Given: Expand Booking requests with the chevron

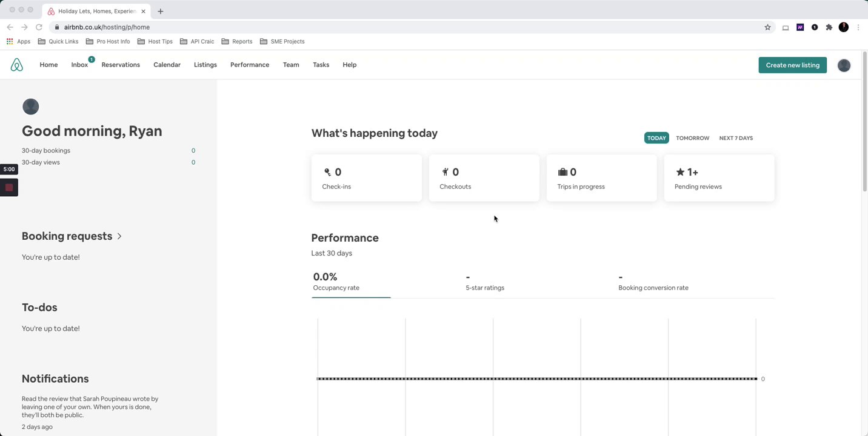Looking at the screenshot, I should tap(119, 236).
